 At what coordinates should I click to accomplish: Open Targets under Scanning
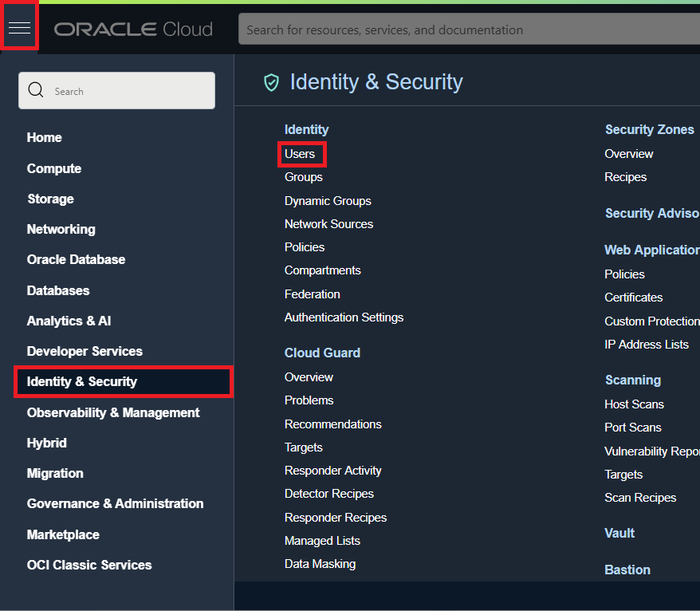[623, 475]
